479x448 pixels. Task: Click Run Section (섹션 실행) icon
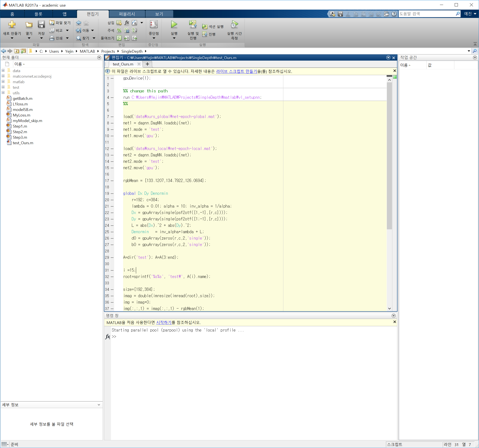pyautogui.click(x=205, y=26)
